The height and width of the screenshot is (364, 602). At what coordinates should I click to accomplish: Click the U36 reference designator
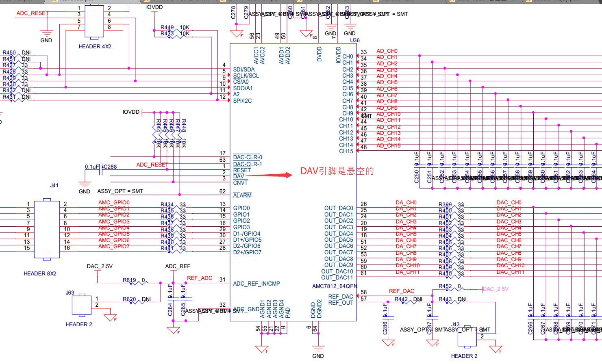pyautogui.click(x=355, y=41)
